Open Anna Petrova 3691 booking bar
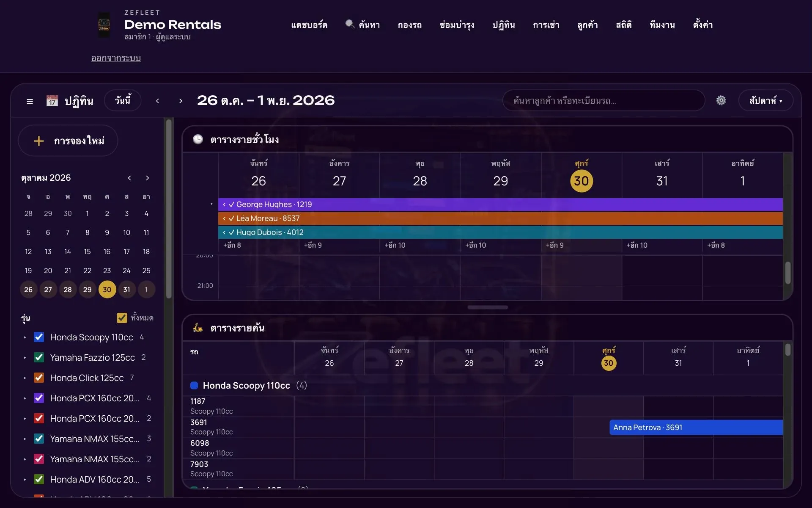812x508 pixels. tap(696, 428)
